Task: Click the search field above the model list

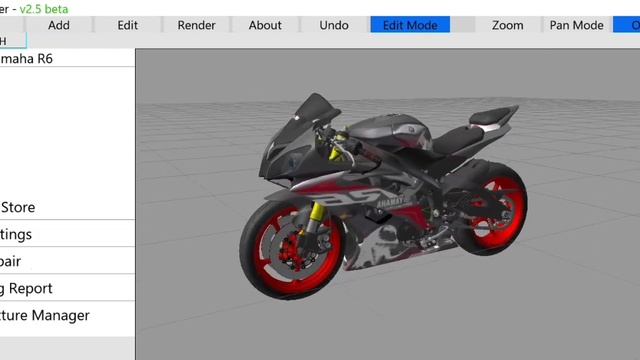Action: click(13, 41)
